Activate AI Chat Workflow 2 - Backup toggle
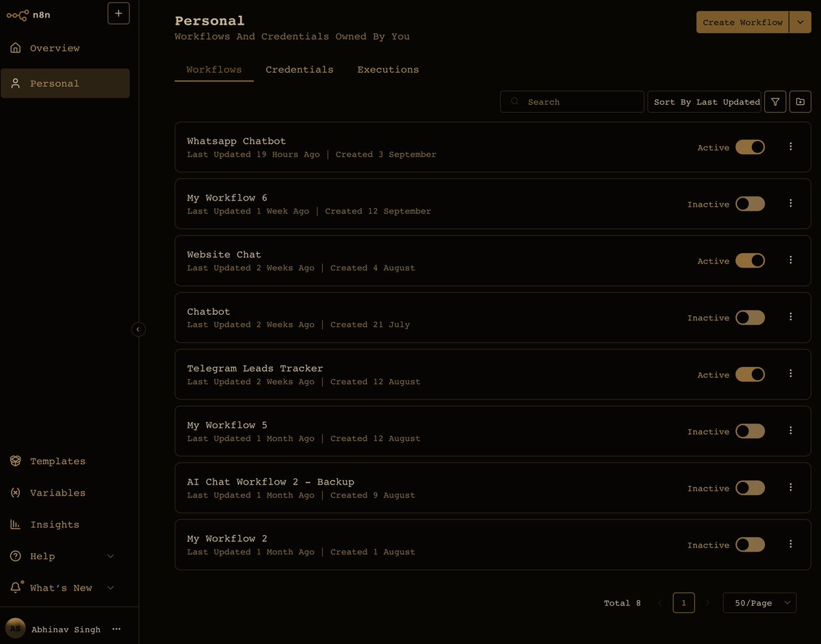The width and height of the screenshot is (821, 644). click(x=750, y=488)
